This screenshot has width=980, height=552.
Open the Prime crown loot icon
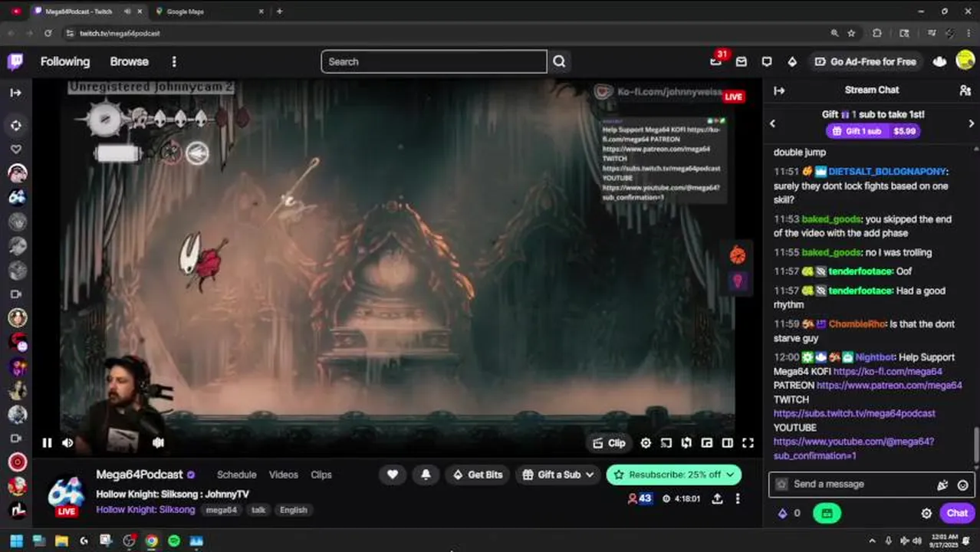point(939,61)
